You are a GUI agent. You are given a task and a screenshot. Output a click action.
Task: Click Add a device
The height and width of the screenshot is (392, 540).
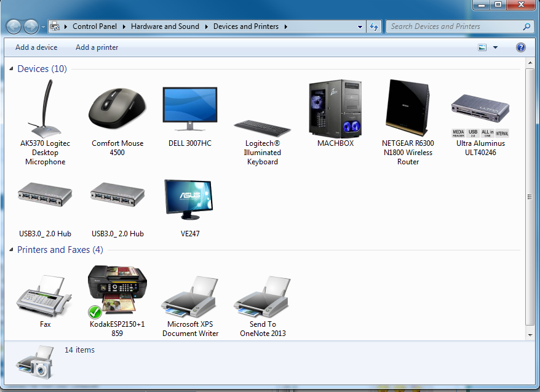[36, 47]
